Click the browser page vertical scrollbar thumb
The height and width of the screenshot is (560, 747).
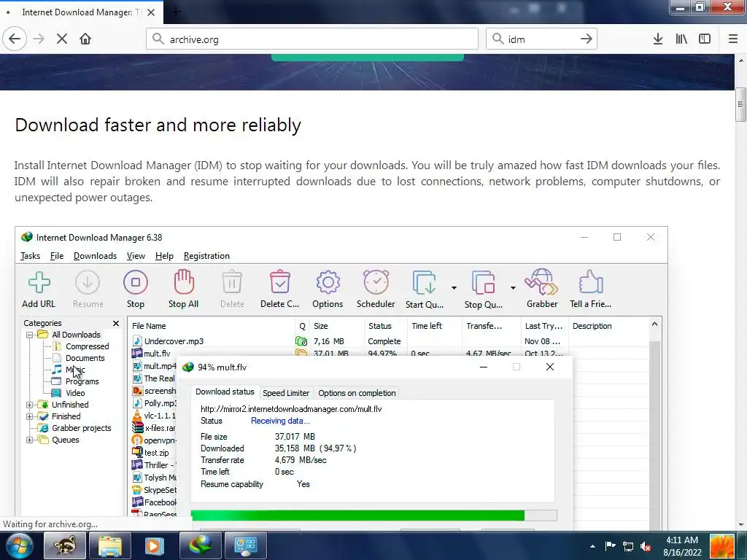click(x=740, y=105)
